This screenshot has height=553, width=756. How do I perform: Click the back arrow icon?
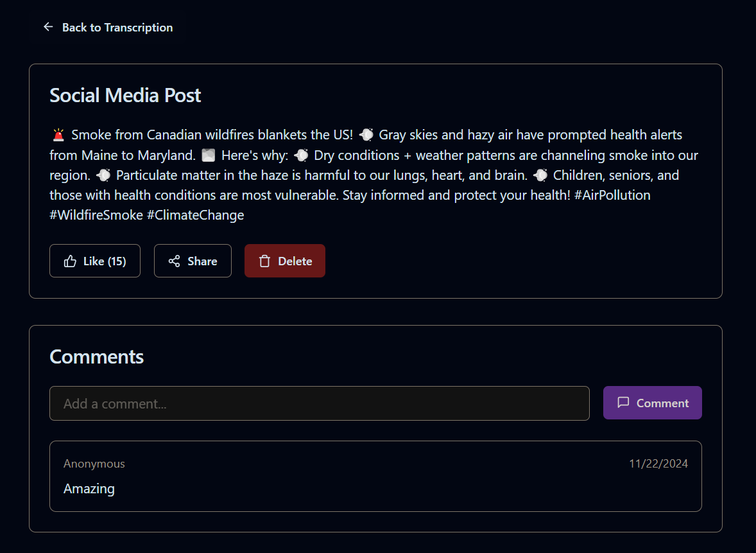point(48,27)
